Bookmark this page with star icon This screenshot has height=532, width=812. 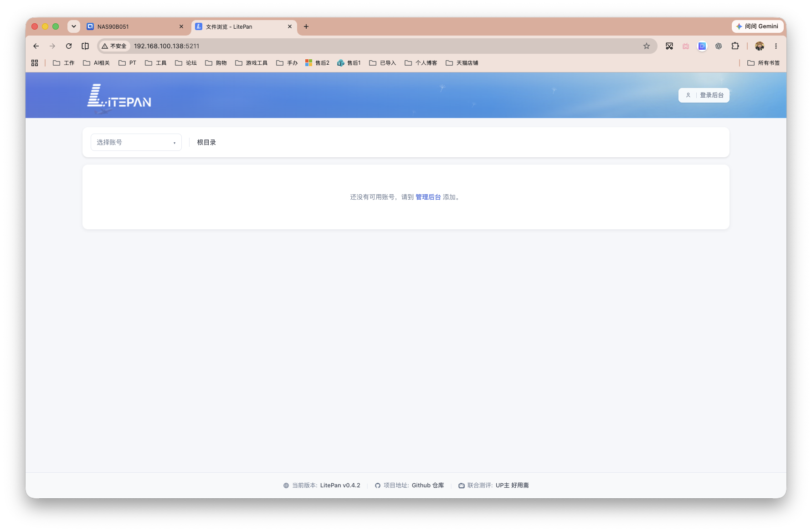pos(647,46)
